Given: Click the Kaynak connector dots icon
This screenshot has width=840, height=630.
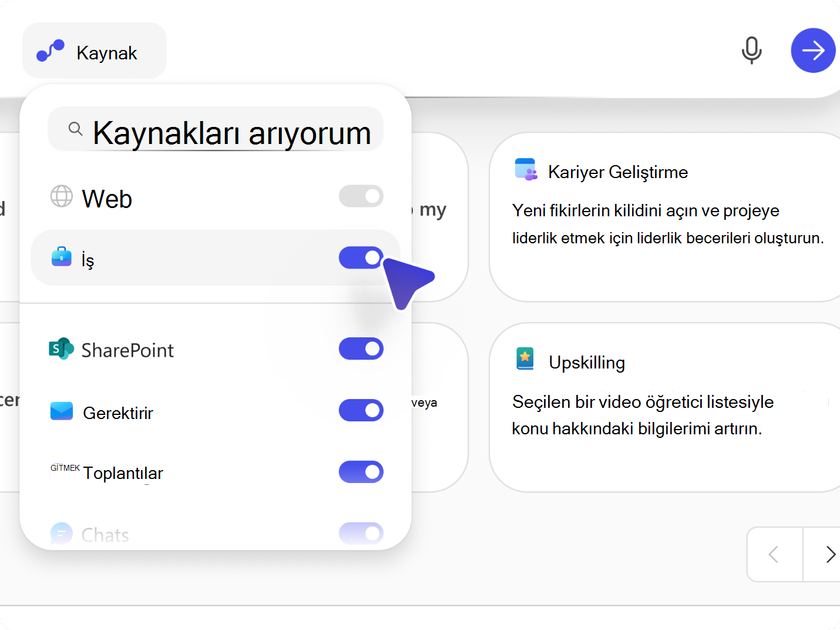Looking at the screenshot, I should pyautogui.click(x=51, y=51).
